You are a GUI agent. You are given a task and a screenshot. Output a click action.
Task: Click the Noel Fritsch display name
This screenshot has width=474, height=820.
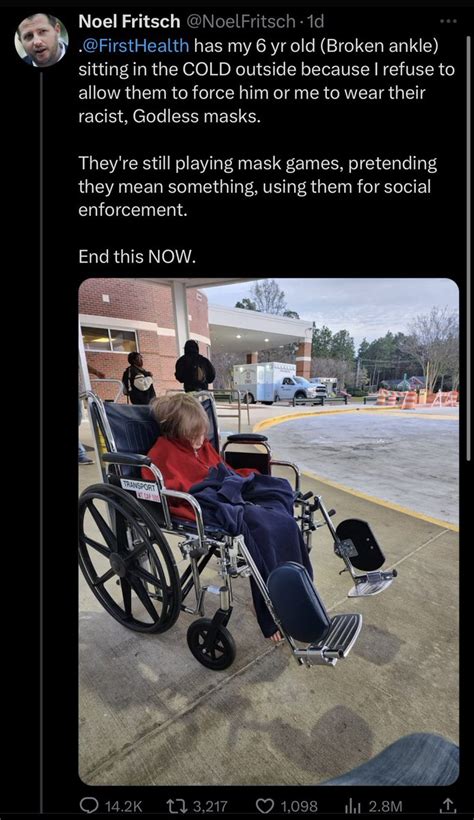(129, 21)
